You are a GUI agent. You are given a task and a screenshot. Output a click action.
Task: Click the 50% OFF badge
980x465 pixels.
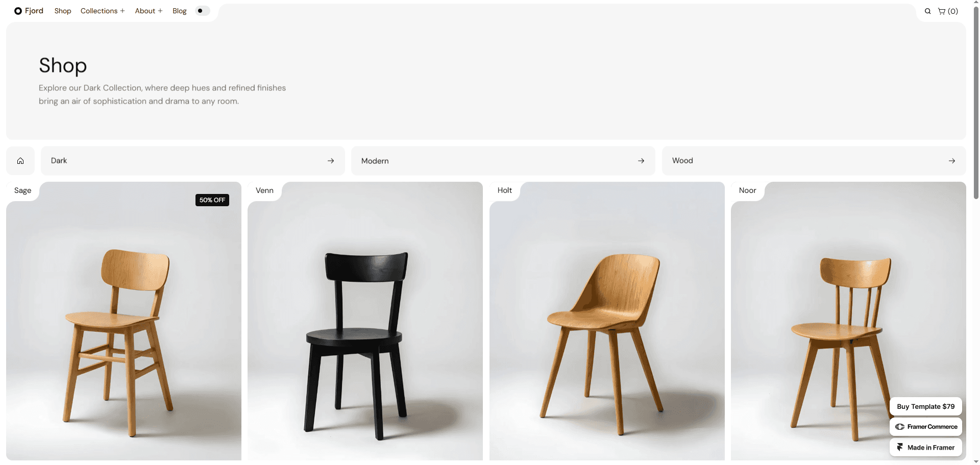(x=212, y=200)
